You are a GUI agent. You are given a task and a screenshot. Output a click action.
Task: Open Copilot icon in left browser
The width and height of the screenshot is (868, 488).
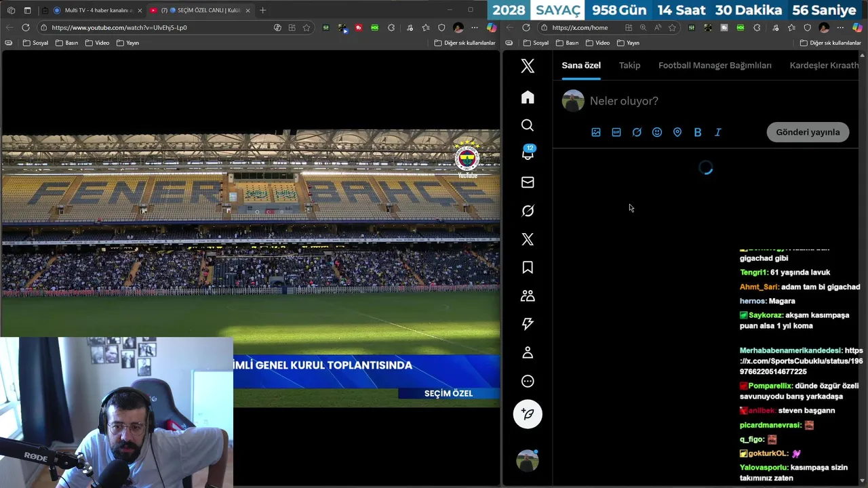click(492, 28)
